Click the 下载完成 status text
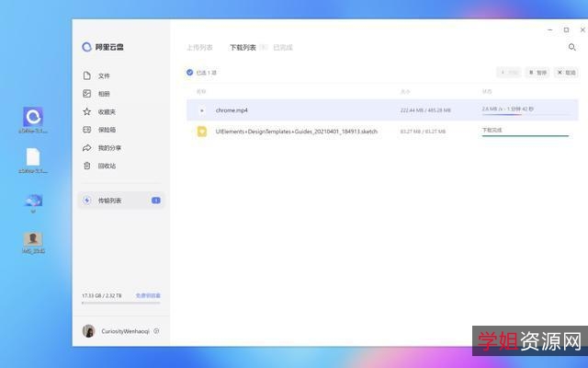588x368 pixels. click(x=492, y=130)
